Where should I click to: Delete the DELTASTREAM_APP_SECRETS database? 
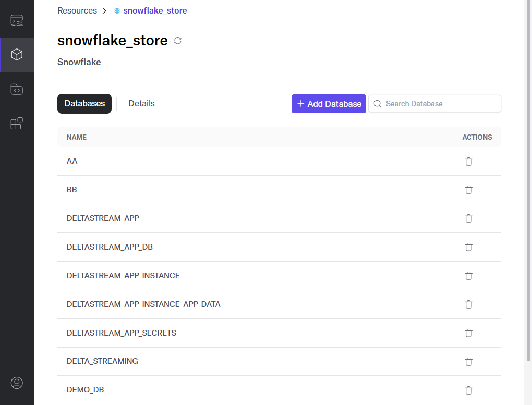click(x=468, y=333)
